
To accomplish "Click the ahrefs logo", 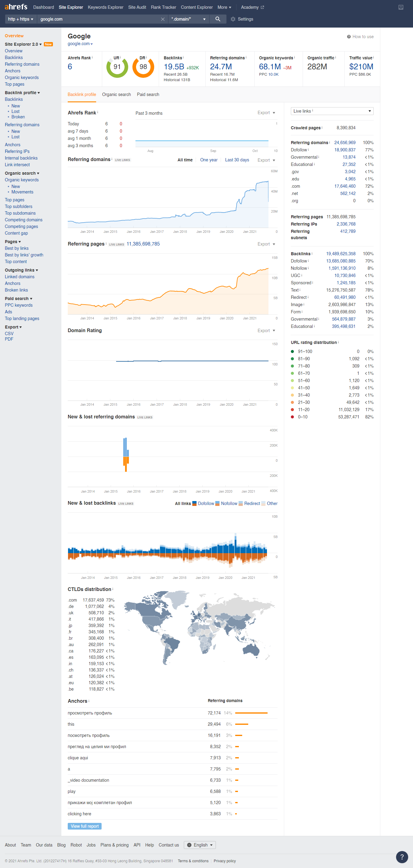I will pos(16,7).
